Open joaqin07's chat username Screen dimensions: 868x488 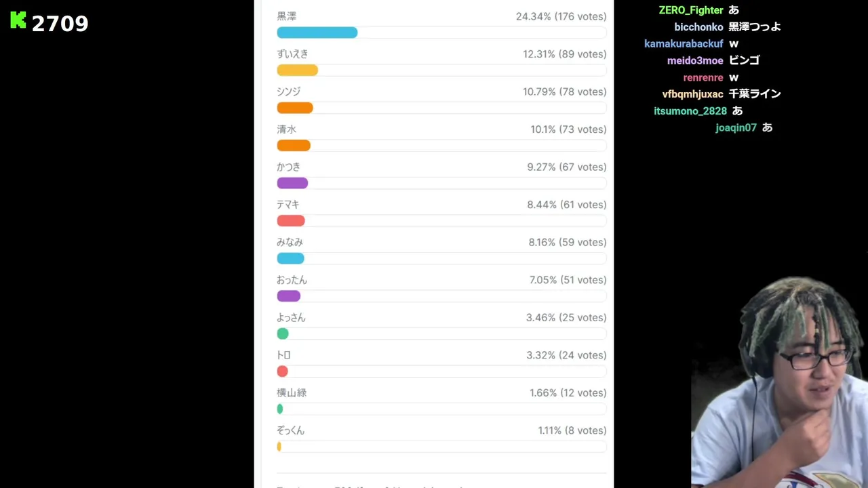[x=736, y=127]
